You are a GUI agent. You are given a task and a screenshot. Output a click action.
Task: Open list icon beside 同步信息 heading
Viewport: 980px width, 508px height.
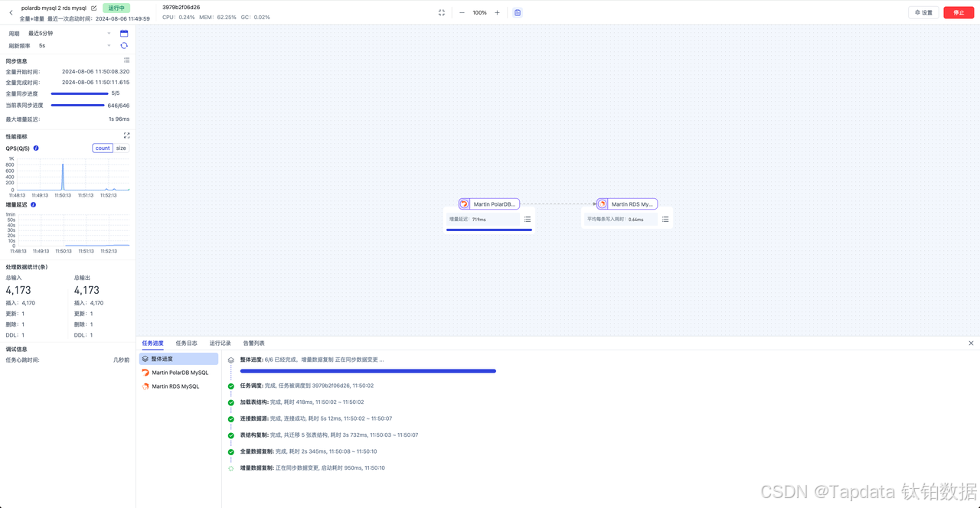[127, 60]
